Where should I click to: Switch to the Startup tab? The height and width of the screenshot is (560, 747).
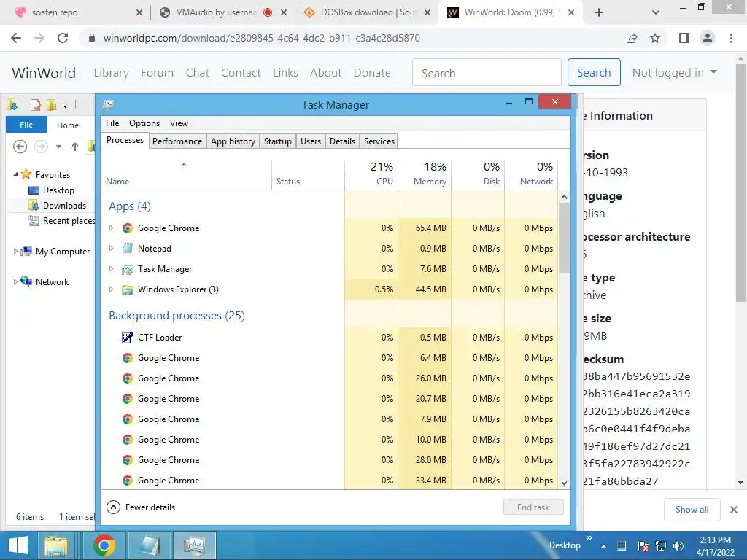278,141
